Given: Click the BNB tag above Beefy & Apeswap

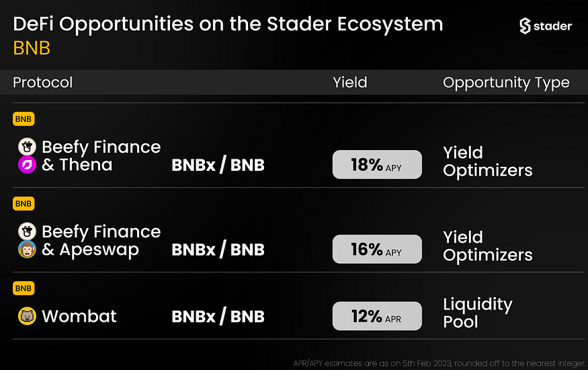Looking at the screenshot, I should pyautogui.click(x=24, y=203).
